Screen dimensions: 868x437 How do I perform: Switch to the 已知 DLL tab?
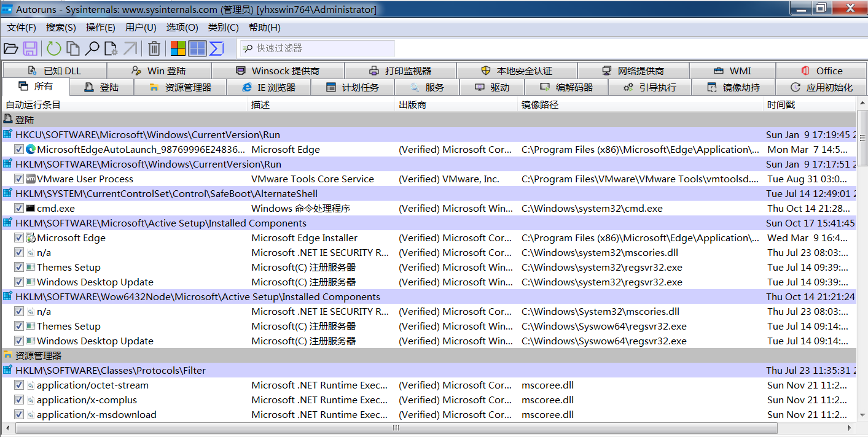point(55,71)
